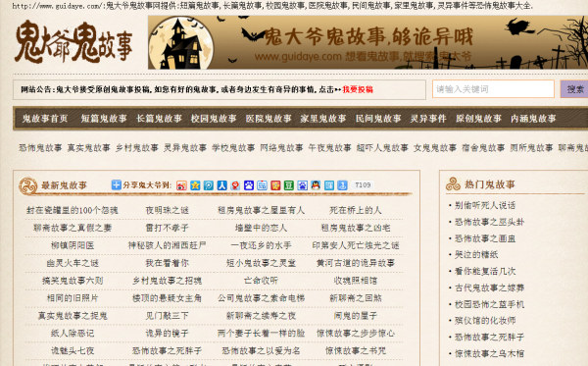Open the 恐怖鬼故事 category link

40,148
